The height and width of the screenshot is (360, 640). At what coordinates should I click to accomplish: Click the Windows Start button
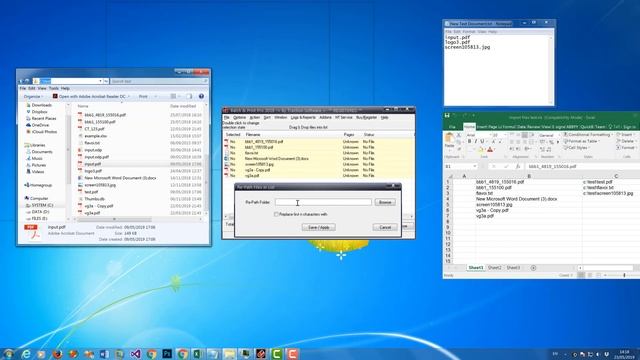click(8, 354)
